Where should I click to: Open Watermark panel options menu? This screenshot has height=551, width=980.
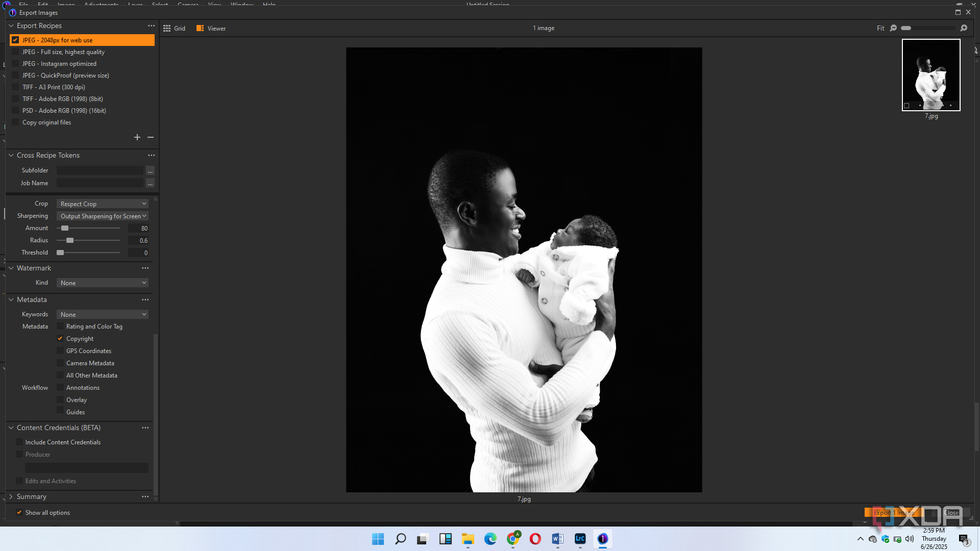coord(145,268)
